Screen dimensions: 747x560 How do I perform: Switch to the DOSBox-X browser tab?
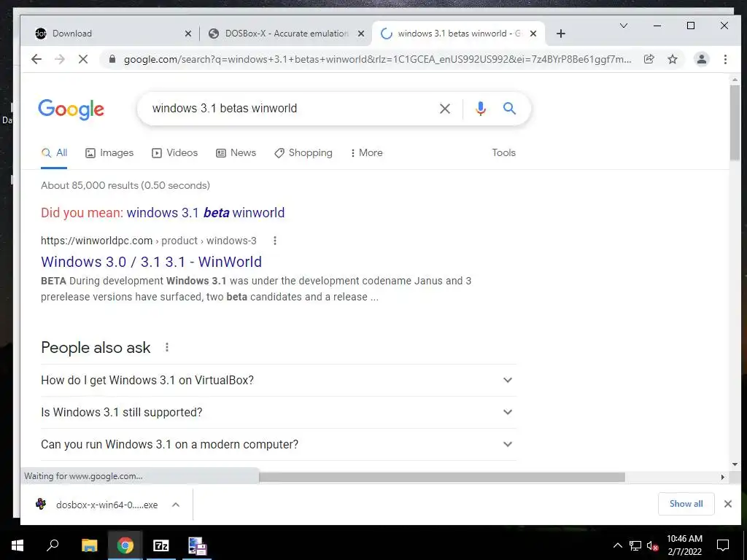(285, 34)
